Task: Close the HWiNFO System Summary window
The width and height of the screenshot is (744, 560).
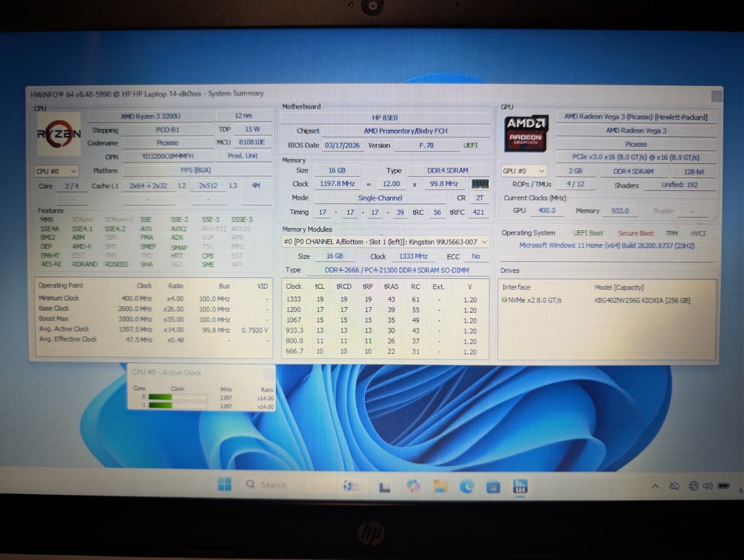Action: click(x=717, y=95)
